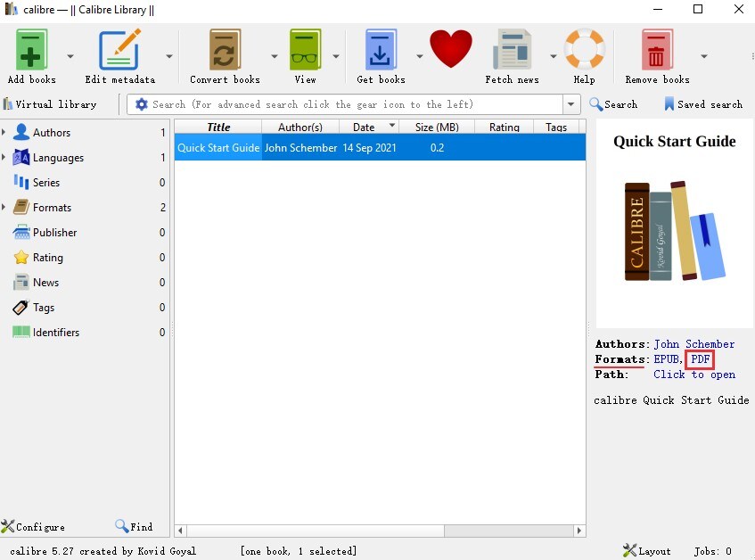Open Remove books dropdown arrow

pos(704,56)
